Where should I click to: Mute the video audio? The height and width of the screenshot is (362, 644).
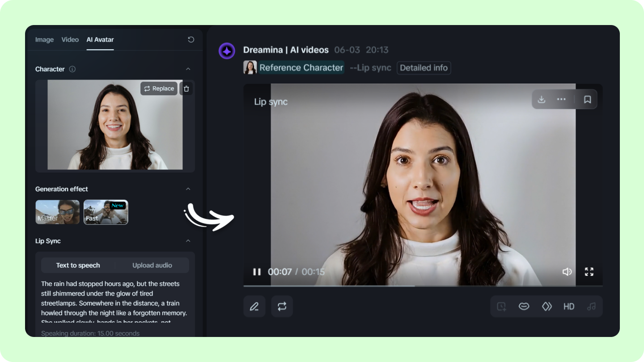pos(567,271)
